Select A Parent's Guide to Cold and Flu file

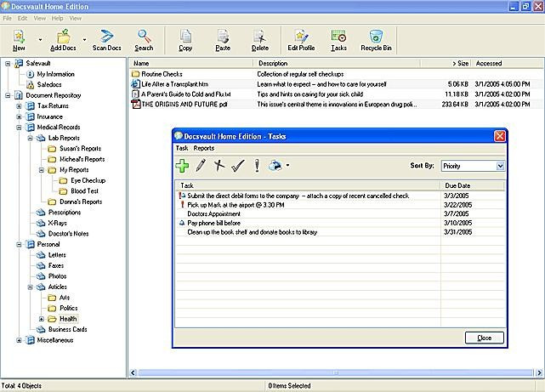[x=185, y=94]
